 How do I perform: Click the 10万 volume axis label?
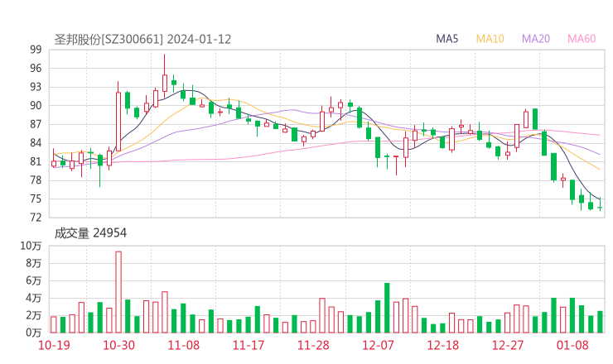[31, 246]
